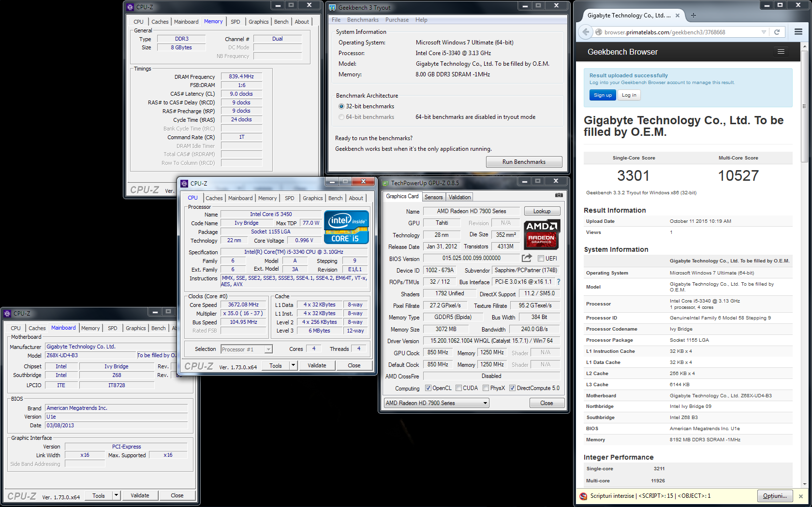812x507 pixels.
Task: Click the AMD Radeon Graphics logo
Action: tap(542, 234)
